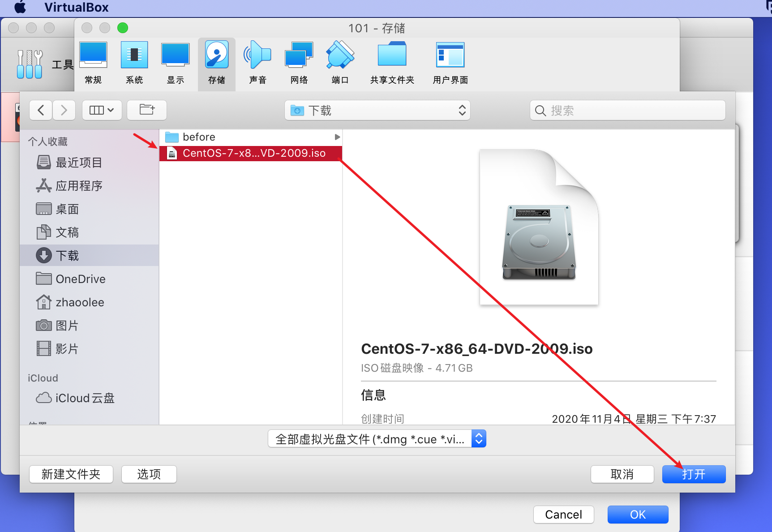Open the 常规 (General) settings tab
This screenshot has width=772, height=532.
click(93, 63)
